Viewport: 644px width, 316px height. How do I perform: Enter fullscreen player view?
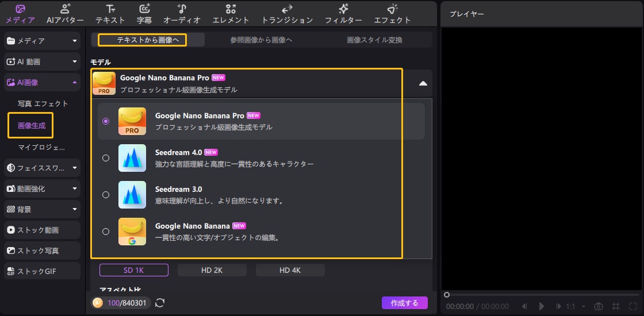tap(632, 306)
